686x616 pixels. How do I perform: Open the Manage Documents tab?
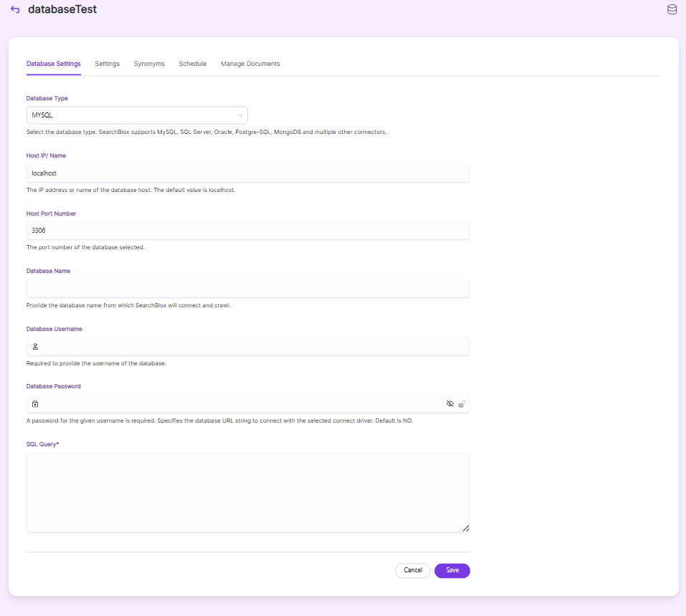coord(250,64)
